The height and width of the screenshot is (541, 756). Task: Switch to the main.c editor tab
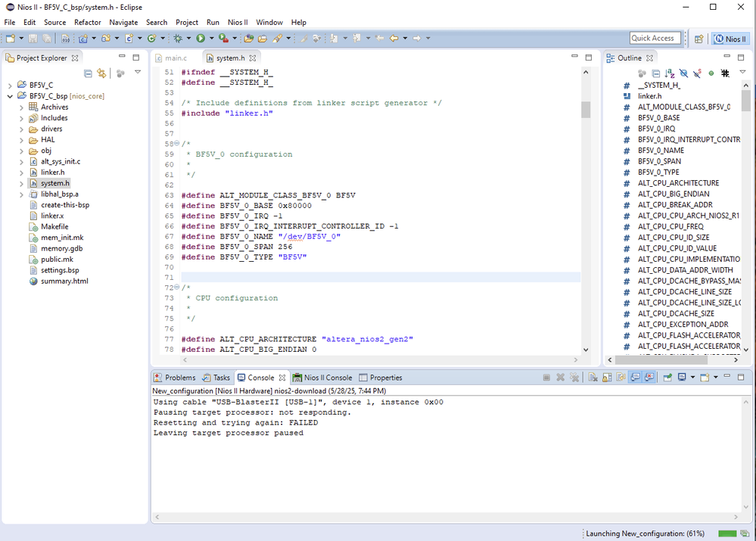pos(176,58)
